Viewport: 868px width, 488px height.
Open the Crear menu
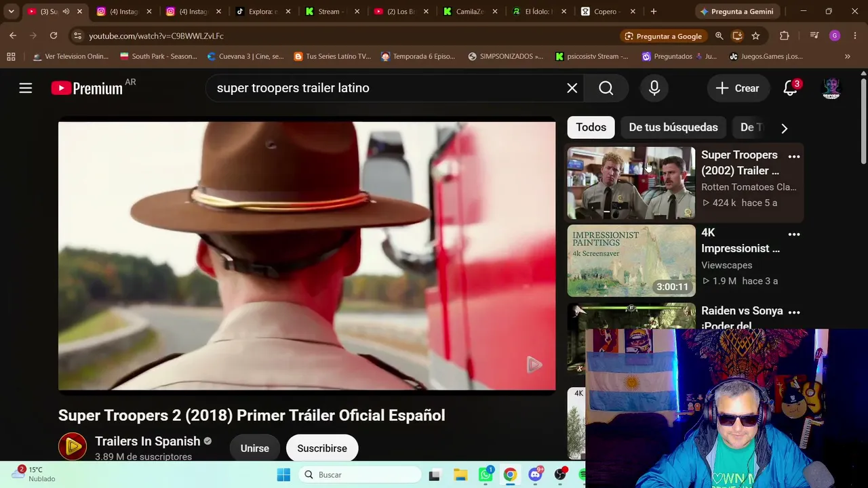(738, 88)
